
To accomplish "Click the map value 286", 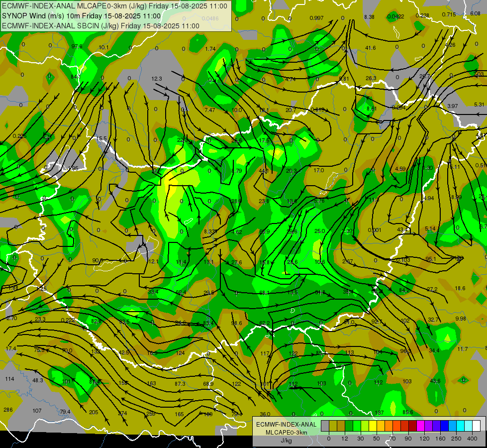I will pyautogui.click(x=8, y=410).
